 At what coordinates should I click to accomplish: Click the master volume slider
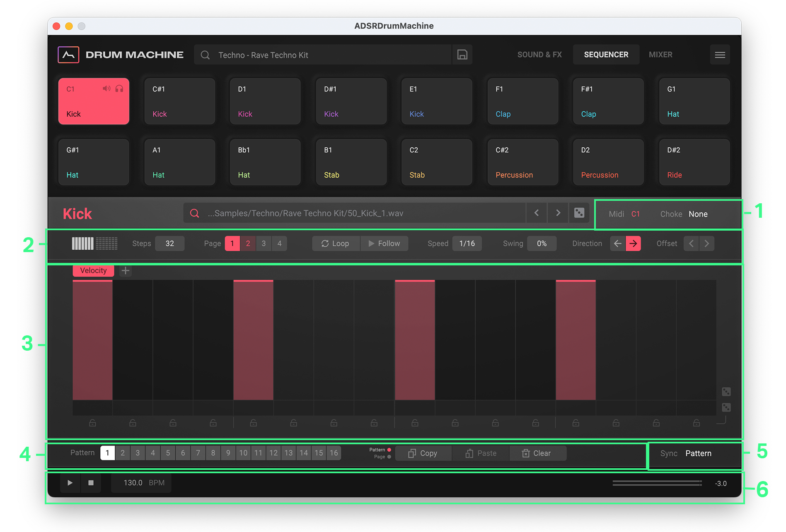657,483
